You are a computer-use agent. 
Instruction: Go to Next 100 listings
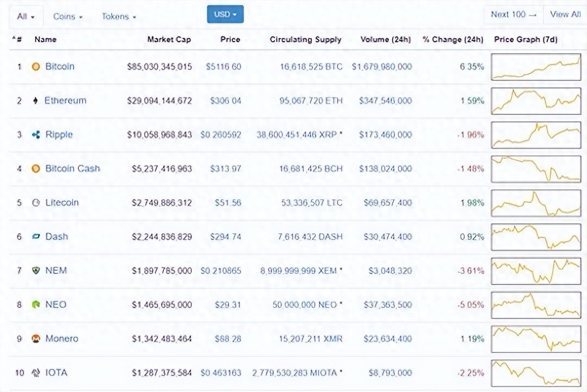(514, 15)
